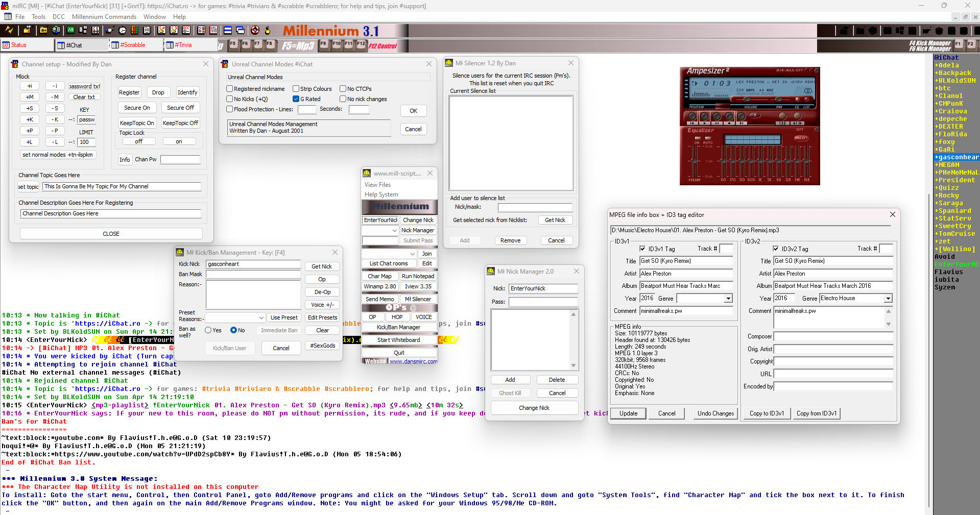Open the Options hammer toolbar icon

(27, 30)
